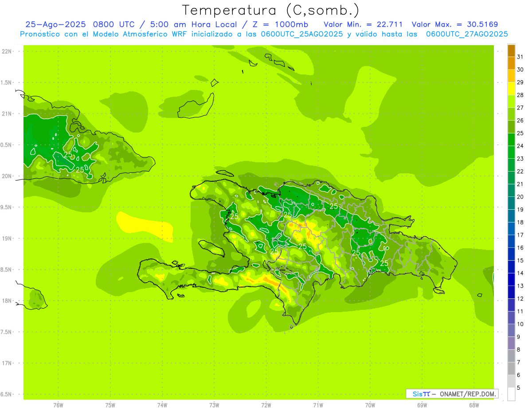Click the '68W' longitude axis label

474,405
